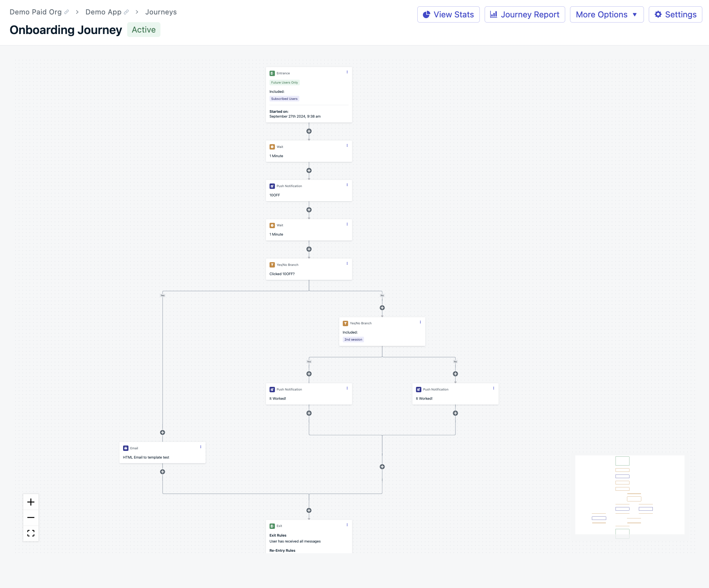709x588 pixels.
Task: Select the Entrance node card
Action: click(309, 95)
